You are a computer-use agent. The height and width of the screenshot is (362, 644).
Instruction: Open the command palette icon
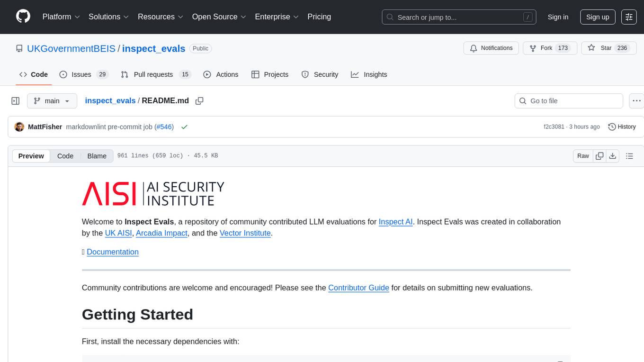[629, 17]
